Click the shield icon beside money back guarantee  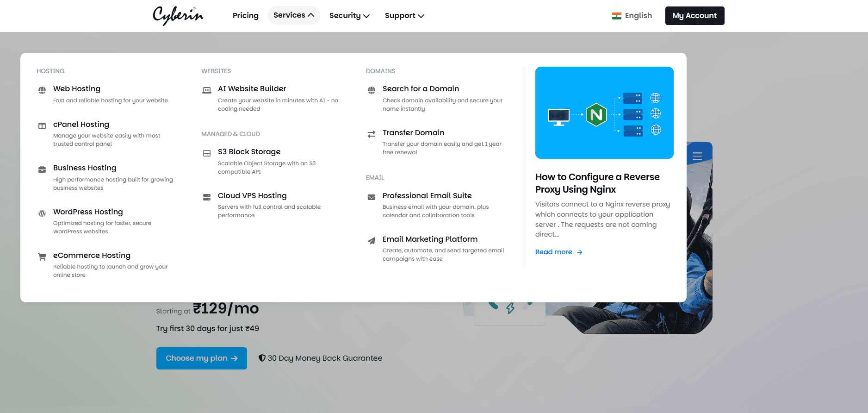[262, 358]
